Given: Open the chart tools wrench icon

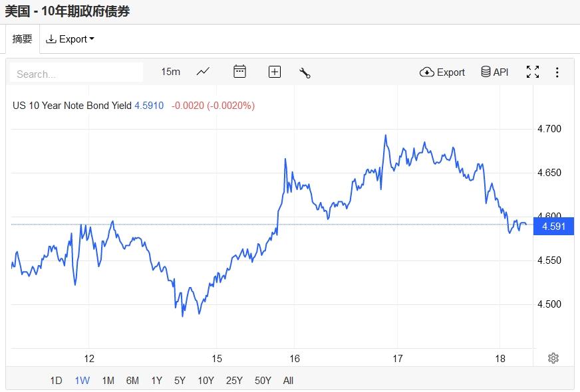Looking at the screenshot, I should 305,72.
